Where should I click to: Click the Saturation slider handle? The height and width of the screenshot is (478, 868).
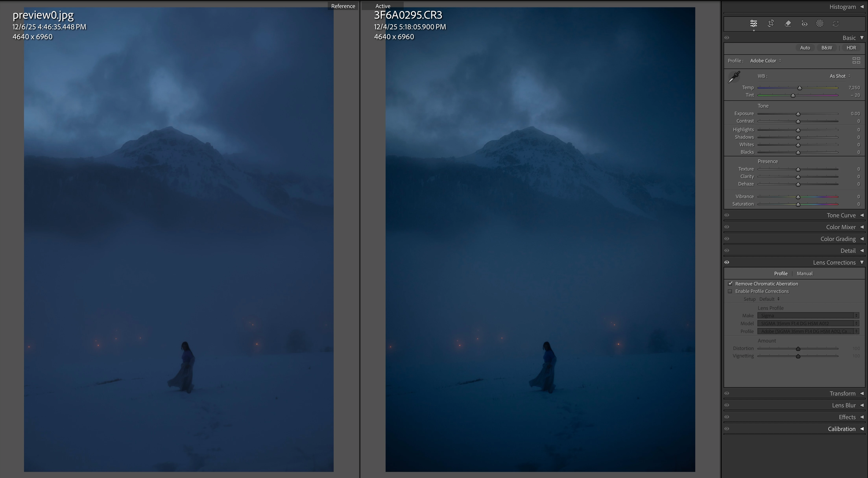(798, 204)
